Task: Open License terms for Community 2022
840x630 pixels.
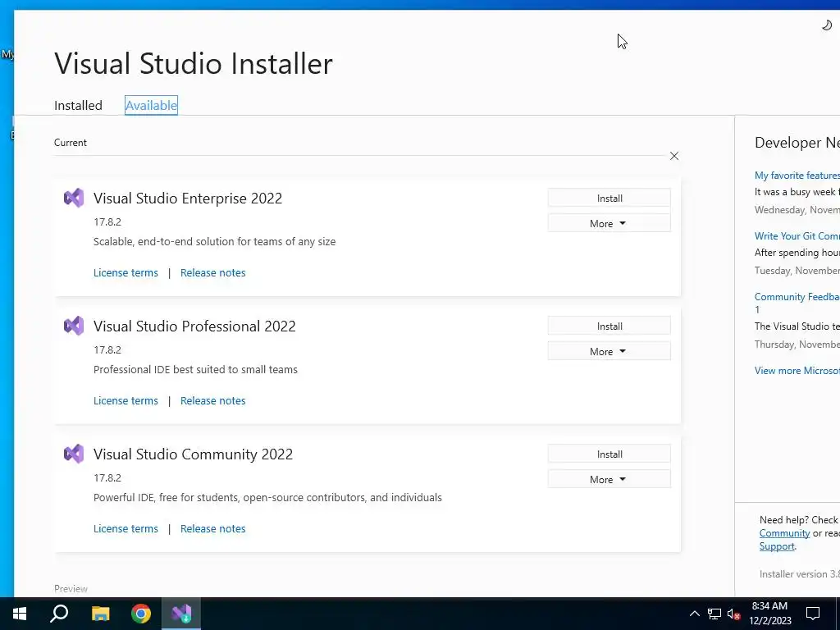Action: (x=126, y=529)
